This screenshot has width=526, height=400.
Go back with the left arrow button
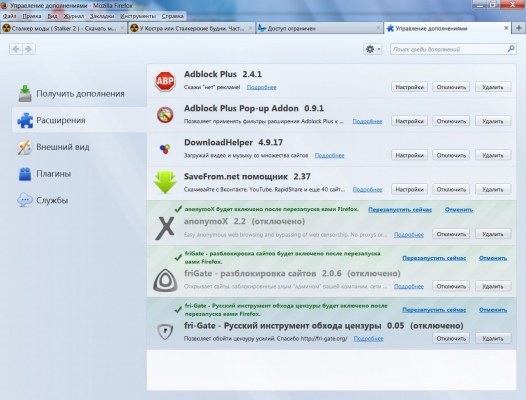[x=16, y=49]
